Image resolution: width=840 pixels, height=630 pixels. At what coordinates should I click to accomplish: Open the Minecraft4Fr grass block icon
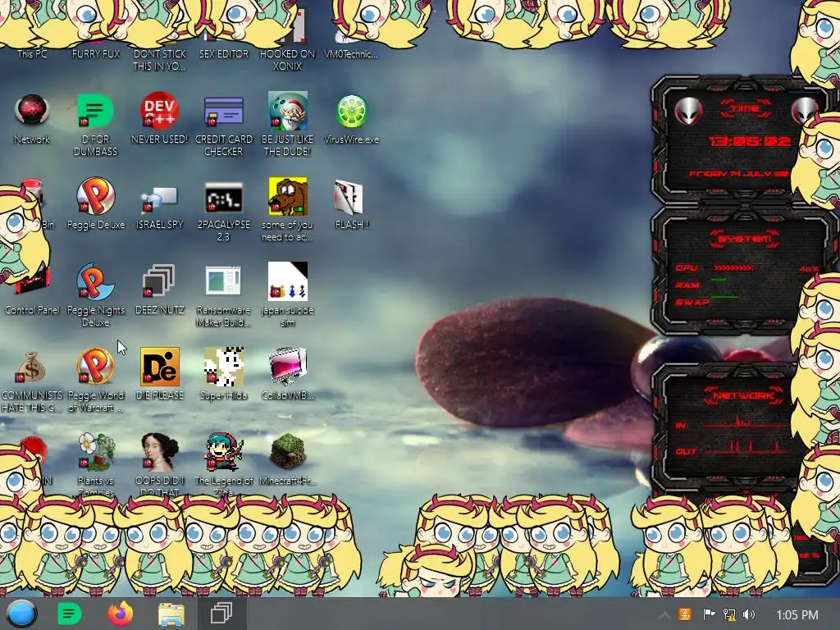coord(288,452)
